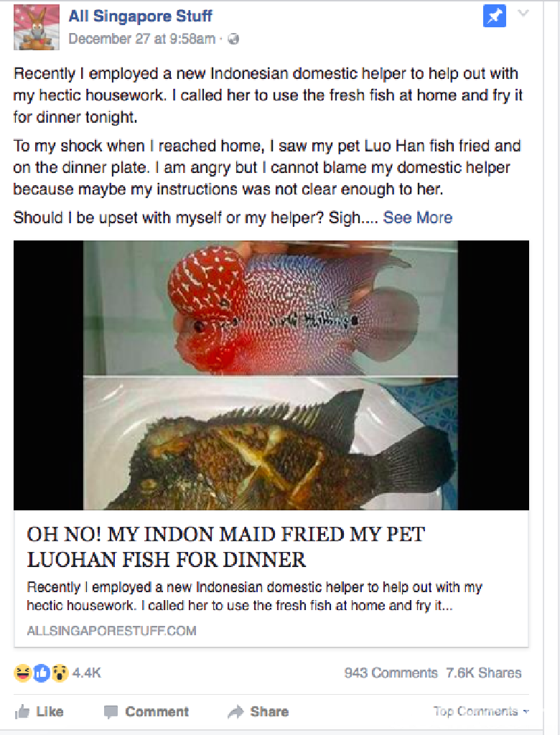Open the Luo Han fish aquarium photo
Image resolution: width=560 pixels, height=735 pixels.
coord(270,308)
